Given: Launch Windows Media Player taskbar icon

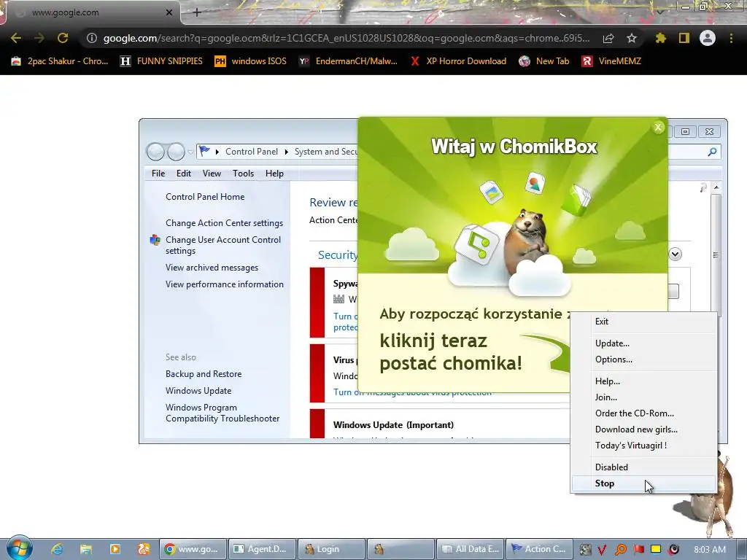Looking at the screenshot, I should (x=115, y=549).
